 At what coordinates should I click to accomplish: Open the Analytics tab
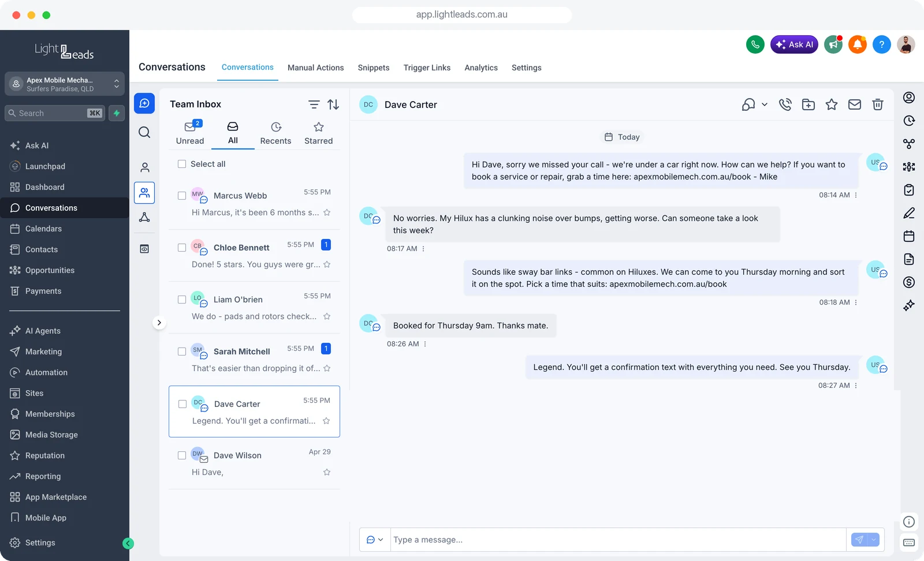(481, 68)
